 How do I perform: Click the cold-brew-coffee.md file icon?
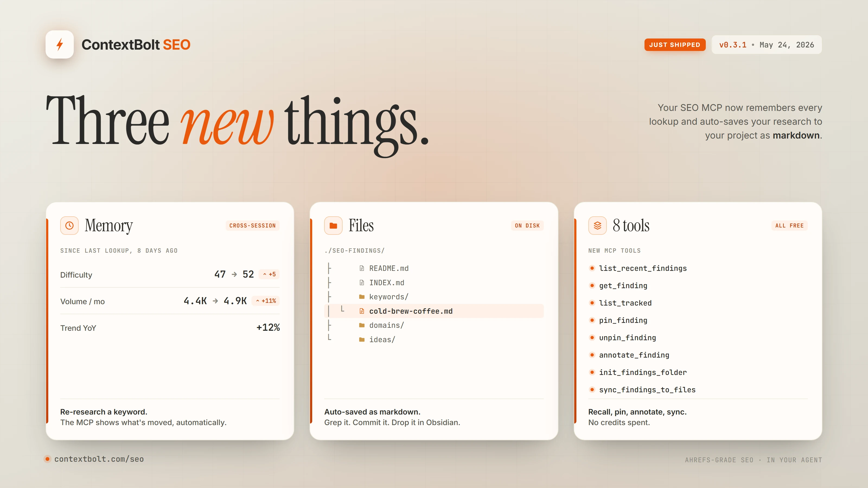(362, 311)
